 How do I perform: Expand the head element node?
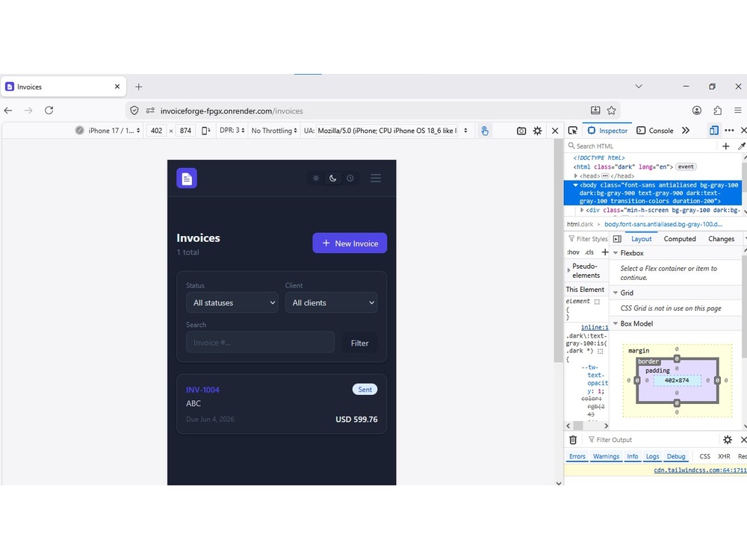(576, 175)
